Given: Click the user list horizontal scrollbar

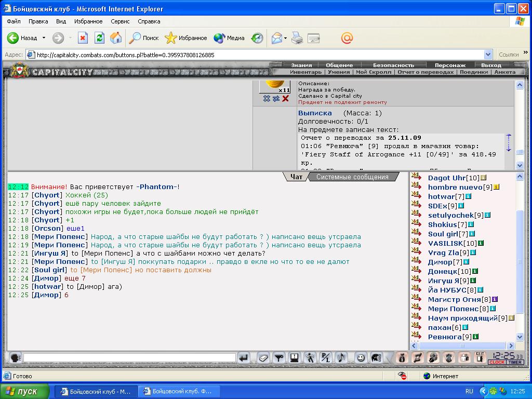Looking at the screenshot, I should point(462,345).
